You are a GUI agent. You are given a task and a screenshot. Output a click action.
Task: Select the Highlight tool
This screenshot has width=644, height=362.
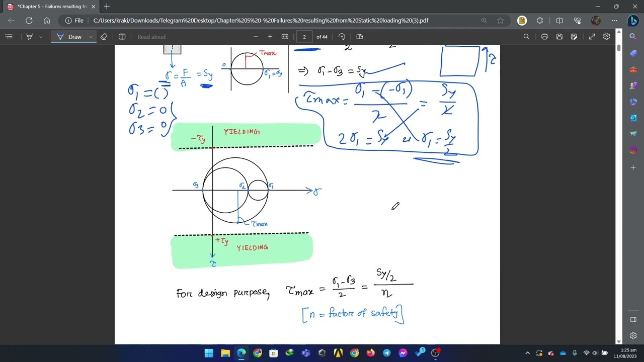pos(29,37)
